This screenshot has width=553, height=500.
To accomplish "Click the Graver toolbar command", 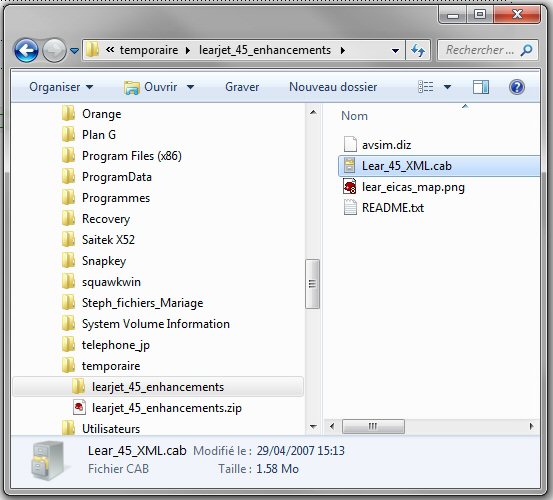I will click(x=242, y=87).
